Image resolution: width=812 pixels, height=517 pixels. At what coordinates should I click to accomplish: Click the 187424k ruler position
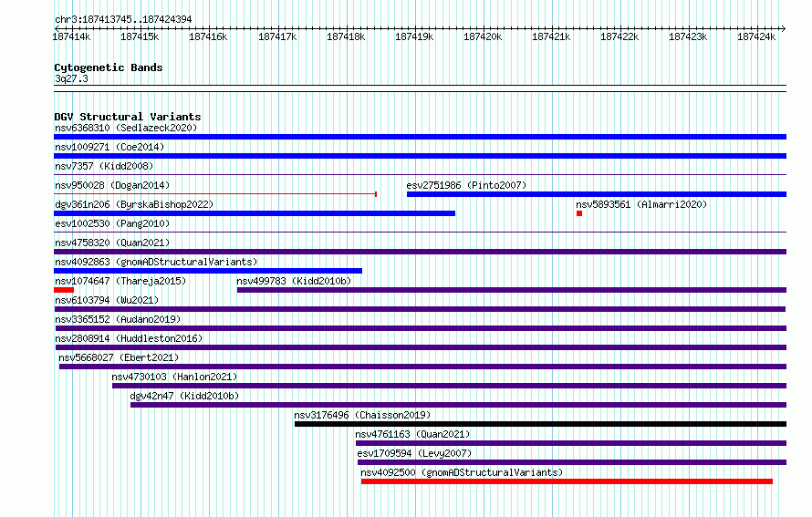(756, 36)
